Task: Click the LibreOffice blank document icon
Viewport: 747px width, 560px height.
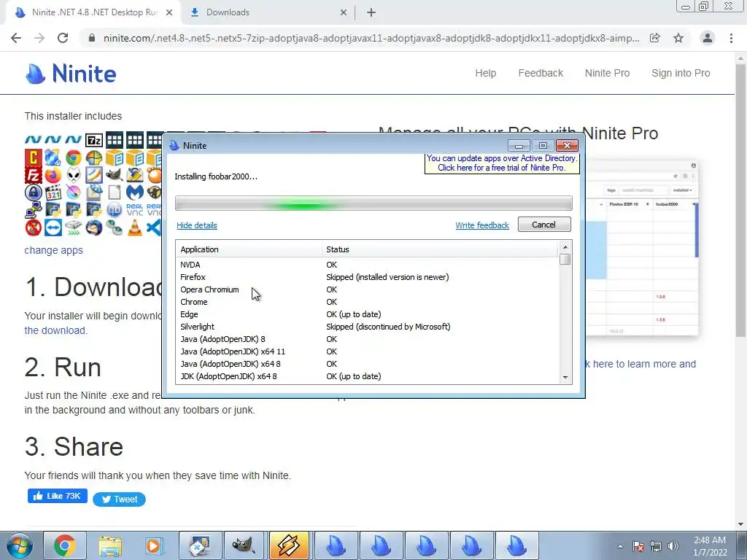Action: 115,192
